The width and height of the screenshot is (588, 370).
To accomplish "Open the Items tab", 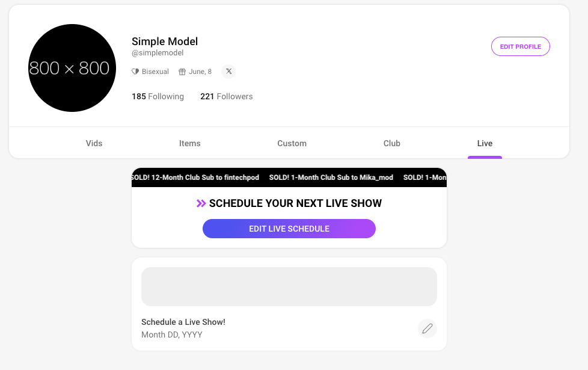I will click(190, 143).
